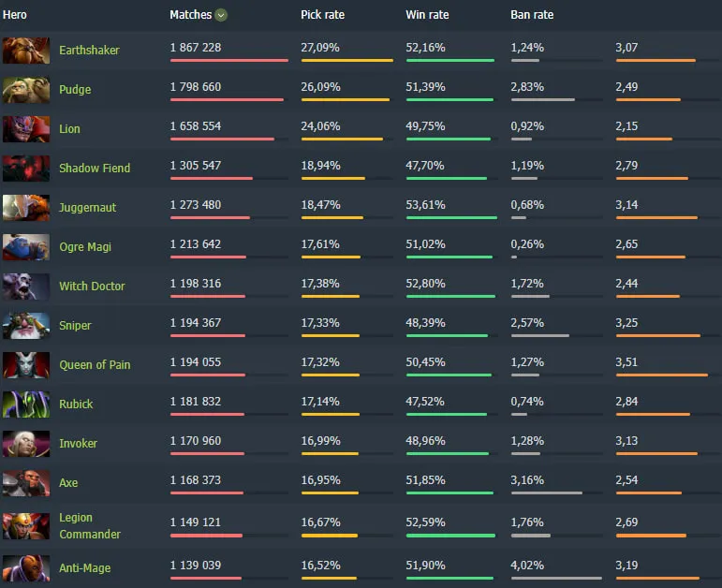Click the Legion Commander hero portrait
Image resolution: width=722 pixels, height=588 pixels.
26,526
